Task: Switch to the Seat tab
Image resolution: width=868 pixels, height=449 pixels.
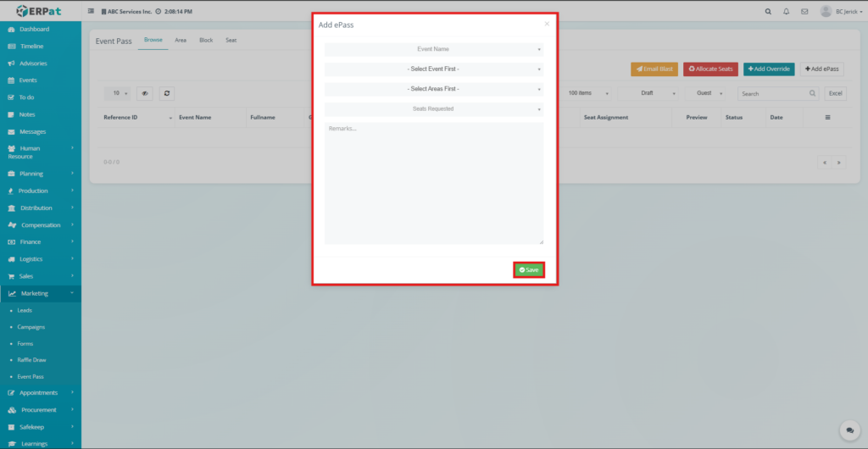Action: (x=231, y=40)
